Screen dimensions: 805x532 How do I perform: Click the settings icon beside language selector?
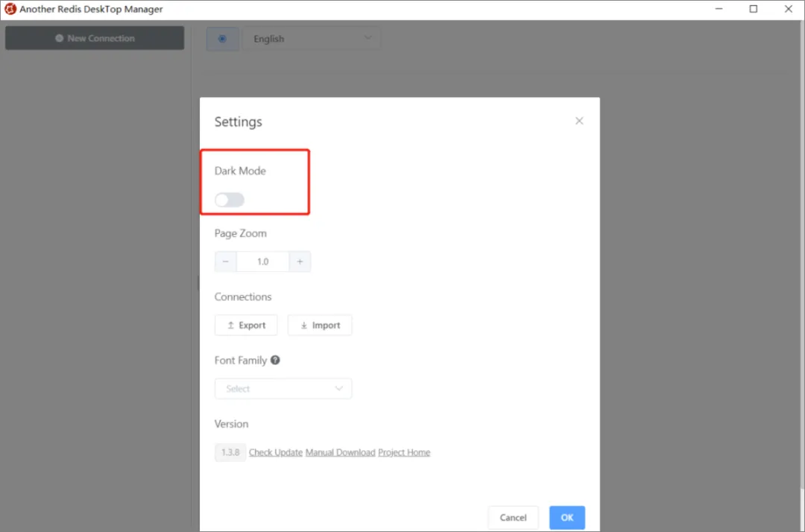(x=222, y=39)
